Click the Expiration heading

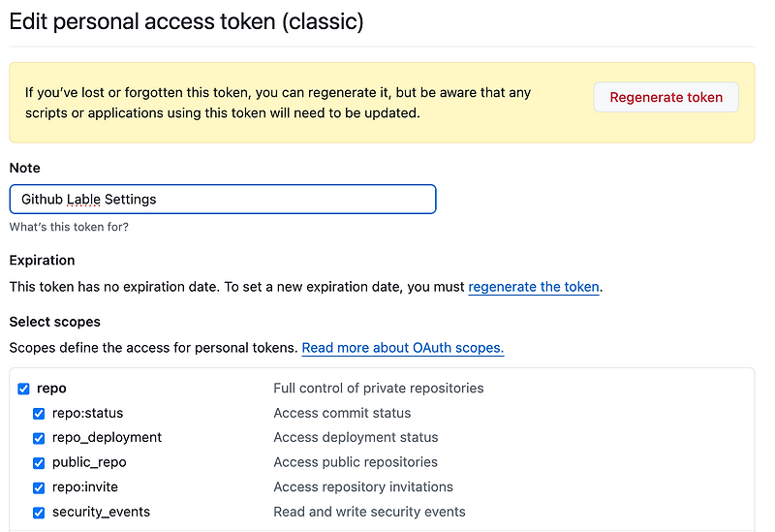coord(42,260)
